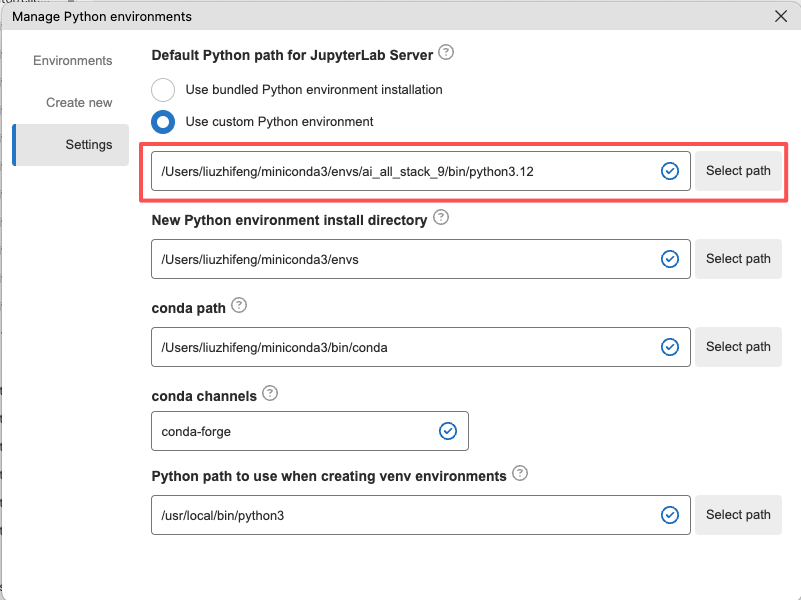This screenshot has width=801, height=600.
Task: Select Use bundled Python environment installation
Action: 163,90
